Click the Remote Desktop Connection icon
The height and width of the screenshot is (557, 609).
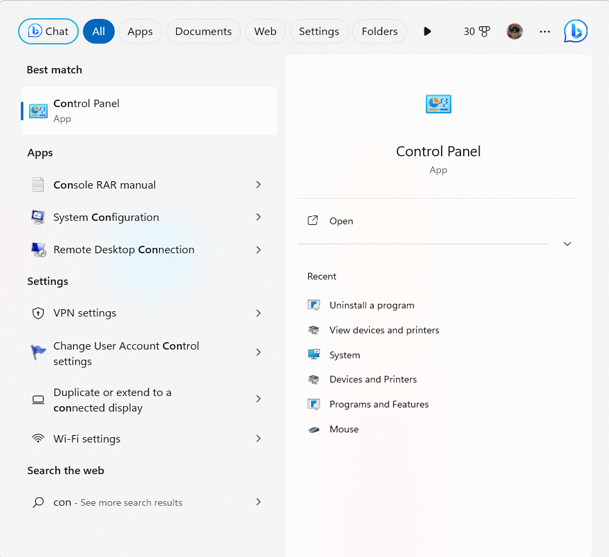tap(38, 250)
